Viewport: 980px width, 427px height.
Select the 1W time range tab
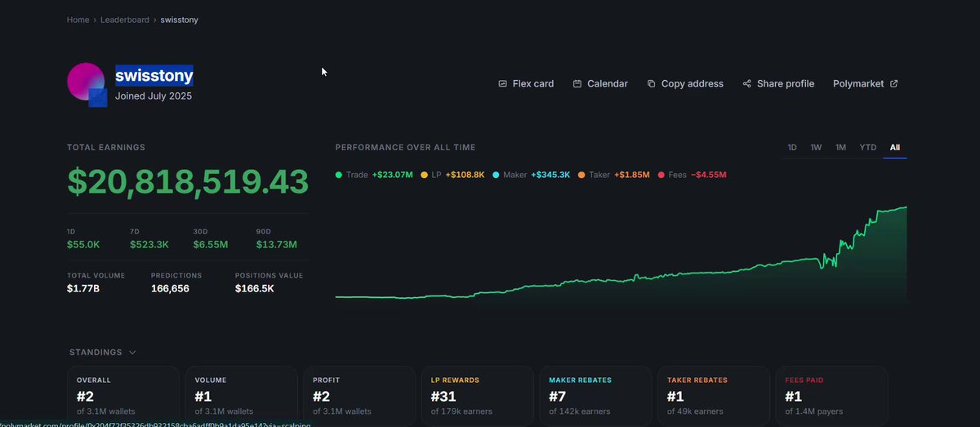(816, 148)
